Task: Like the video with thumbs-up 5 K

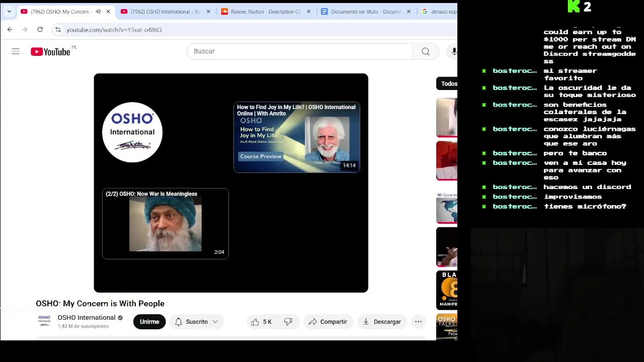Action: click(263, 322)
